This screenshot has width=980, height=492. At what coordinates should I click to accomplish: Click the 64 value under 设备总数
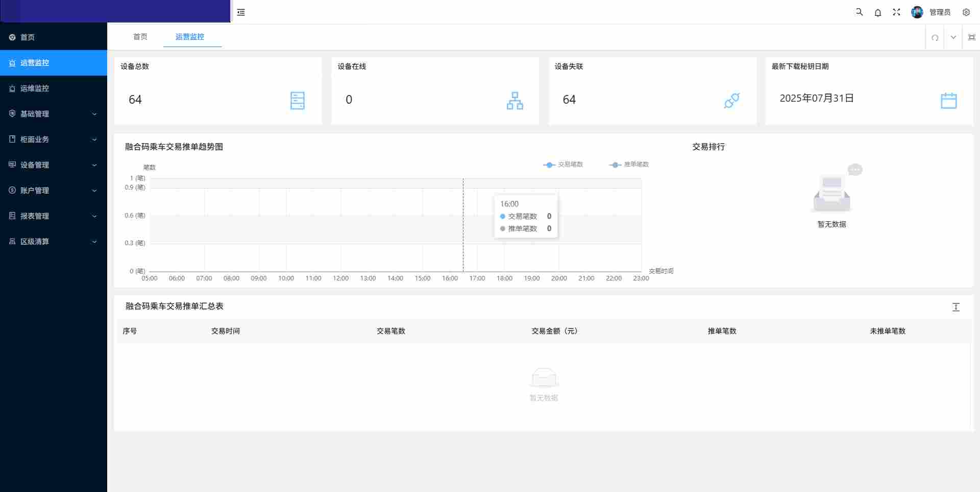135,100
